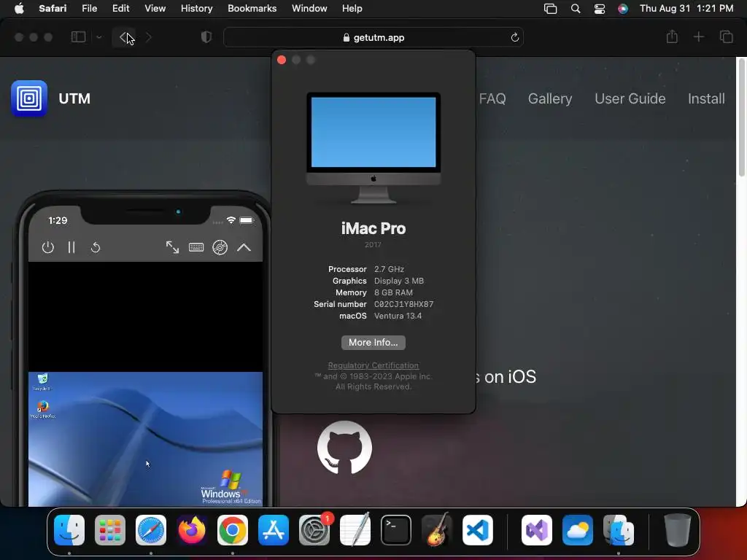Reload the current page

[514, 38]
